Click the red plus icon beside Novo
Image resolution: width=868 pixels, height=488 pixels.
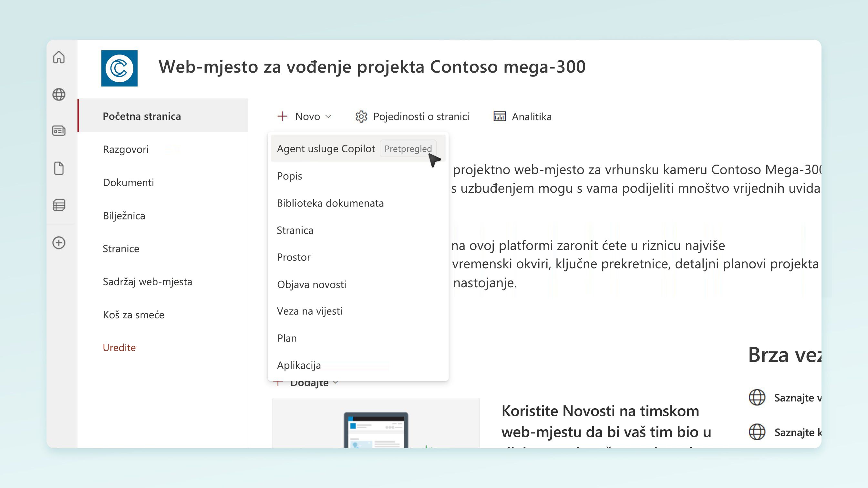pos(282,117)
